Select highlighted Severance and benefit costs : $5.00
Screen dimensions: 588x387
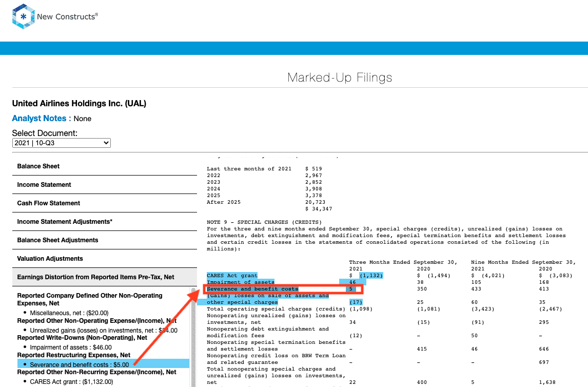(103, 364)
